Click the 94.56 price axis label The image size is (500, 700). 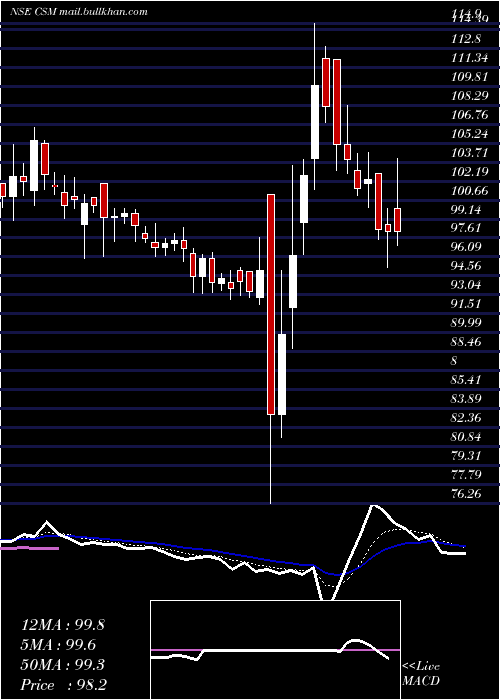[x=466, y=266]
